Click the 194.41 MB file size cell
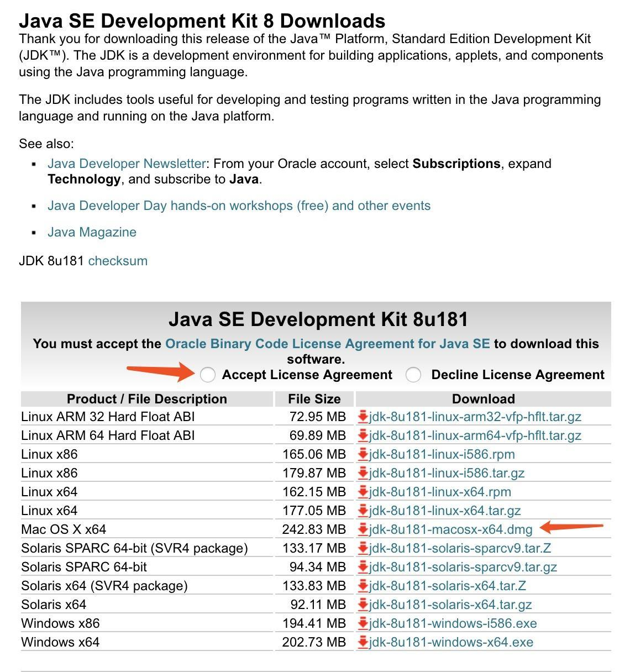630x672 pixels. pos(314,623)
